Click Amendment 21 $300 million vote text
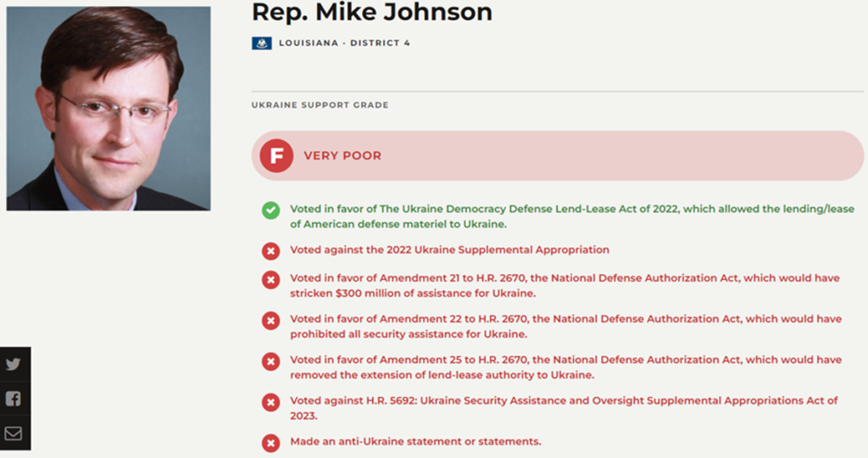868x458 pixels. 565,285
